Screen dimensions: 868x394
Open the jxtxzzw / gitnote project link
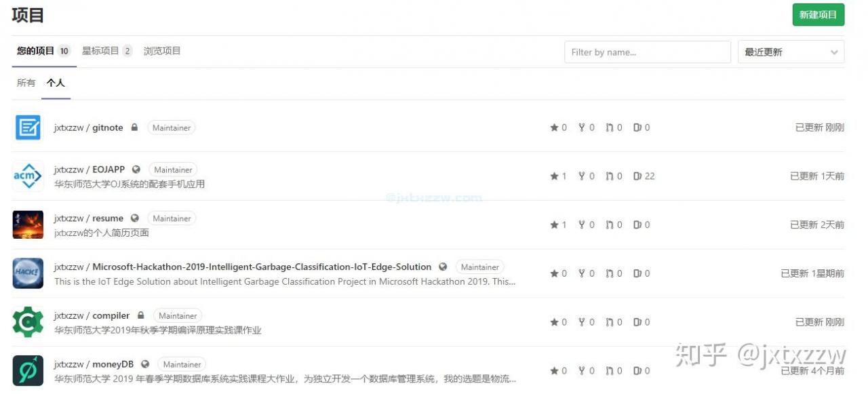(x=88, y=127)
